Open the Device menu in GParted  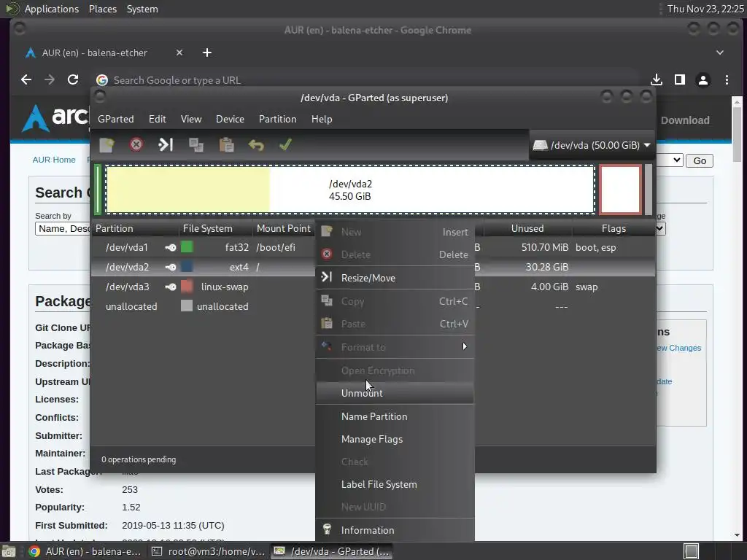[x=230, y=119]
